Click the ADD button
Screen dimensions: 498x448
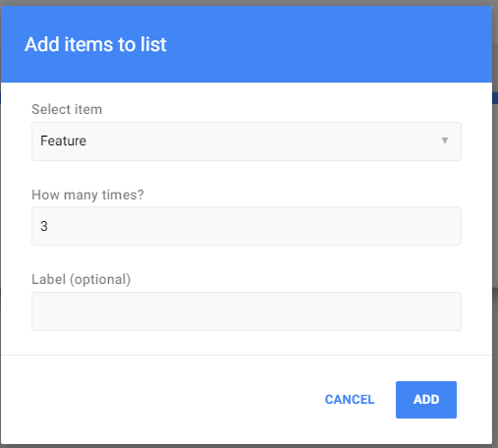coord(426,400)
